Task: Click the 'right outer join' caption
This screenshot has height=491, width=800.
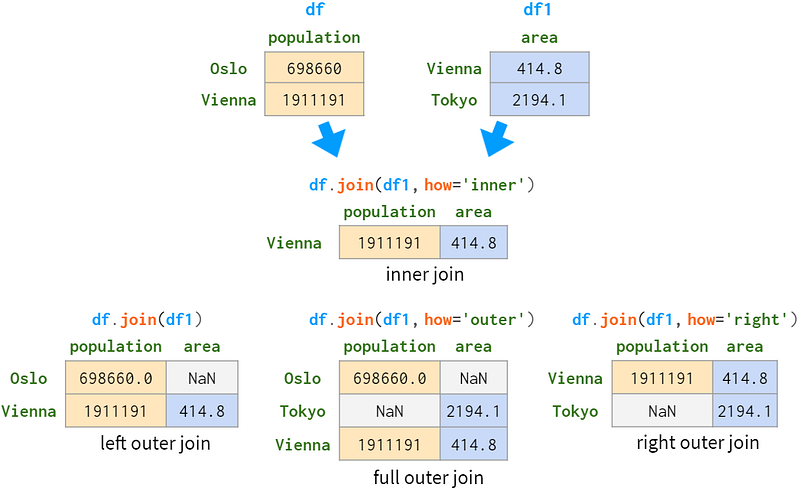Action: [x=698, y=443]
